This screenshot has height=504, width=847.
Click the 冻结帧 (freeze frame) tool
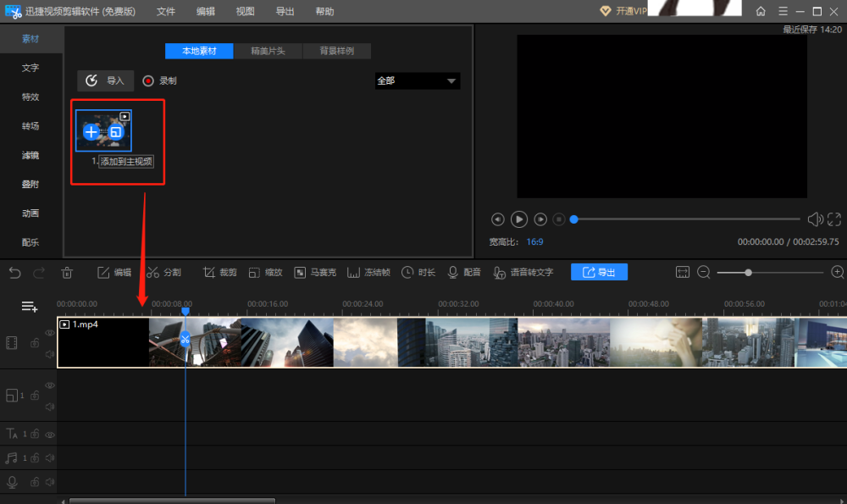pos(368,272)
